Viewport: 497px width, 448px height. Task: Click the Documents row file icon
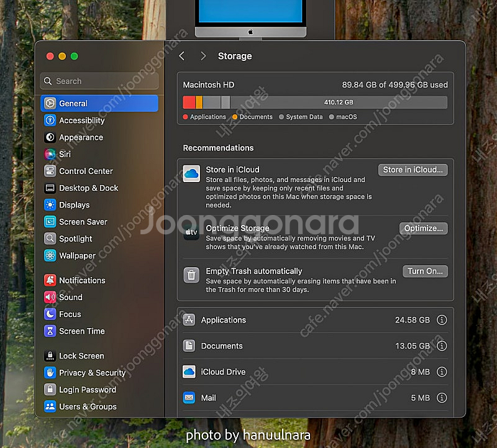click(189, 346)
